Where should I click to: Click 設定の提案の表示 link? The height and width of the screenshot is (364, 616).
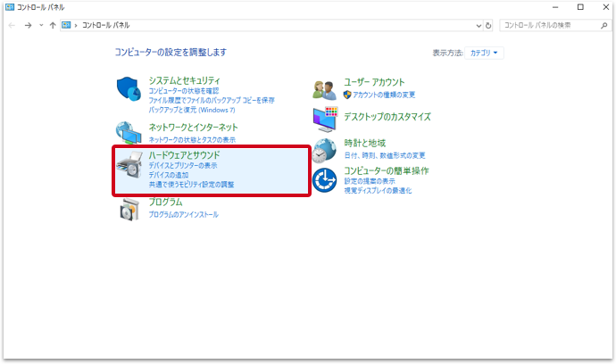point(370,181)
